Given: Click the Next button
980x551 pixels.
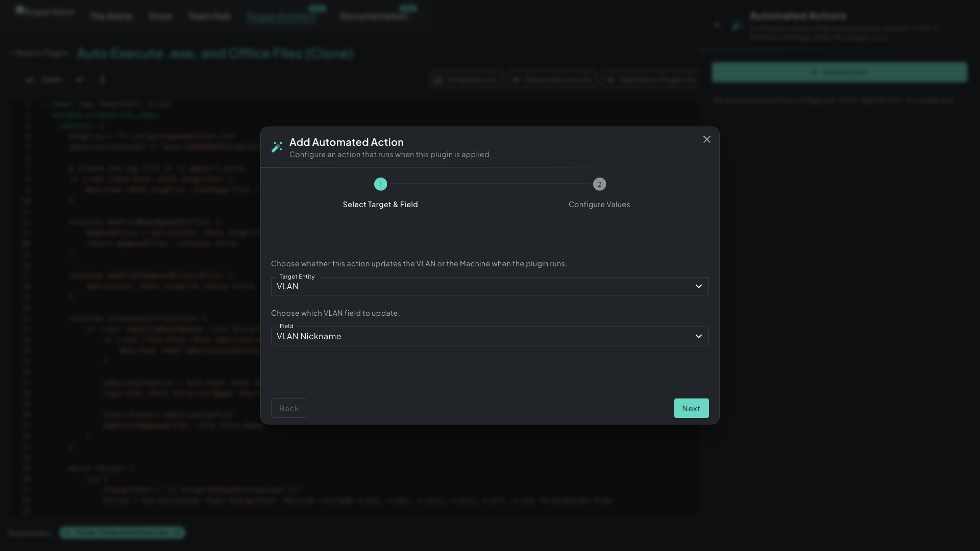Looking at the screenshot, I should (x=691, y=408).
